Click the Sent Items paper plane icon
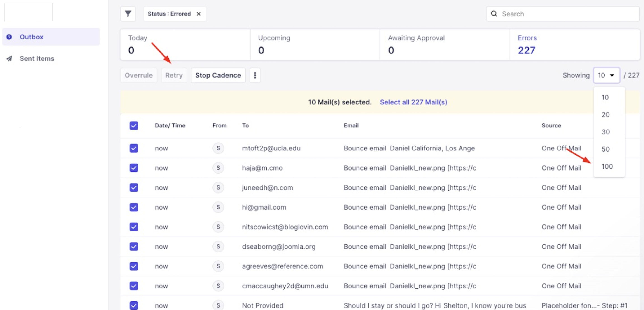Screen dimensions: 644x310 coord(9,58)
